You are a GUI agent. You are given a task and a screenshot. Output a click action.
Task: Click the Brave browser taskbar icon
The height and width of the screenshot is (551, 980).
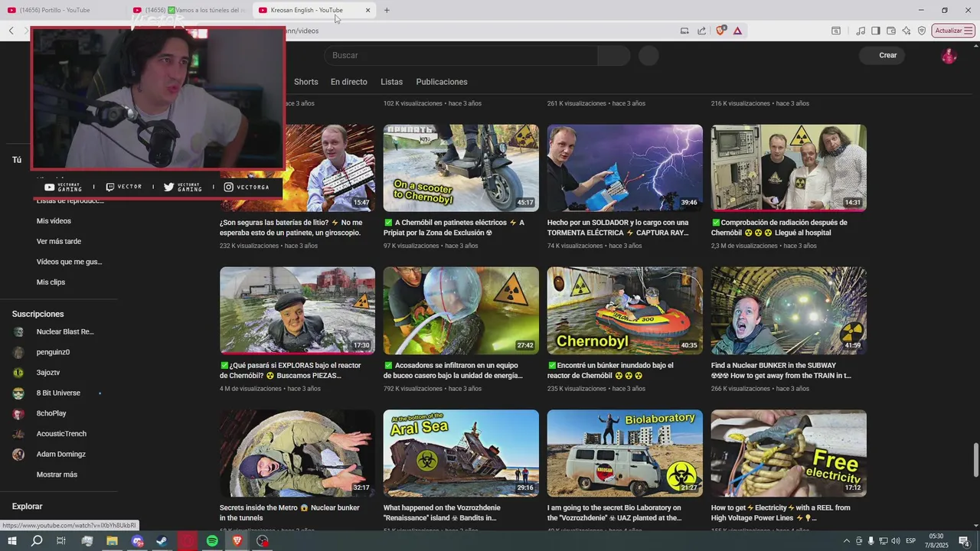click(x=237, y=541)
